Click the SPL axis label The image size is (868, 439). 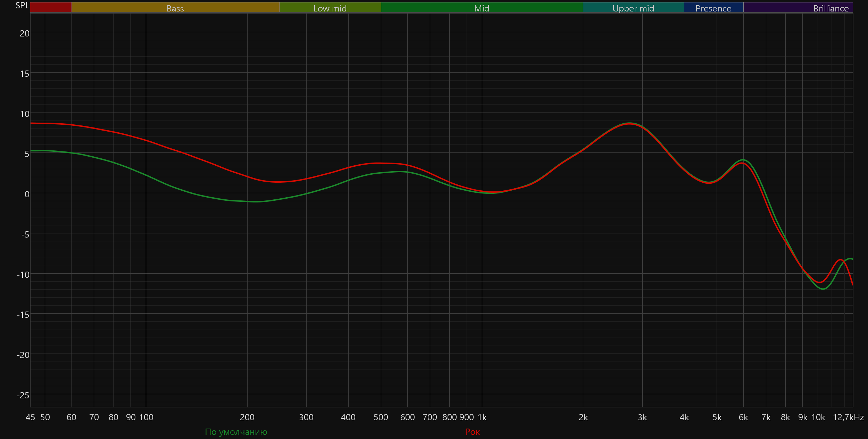(22, 6)
